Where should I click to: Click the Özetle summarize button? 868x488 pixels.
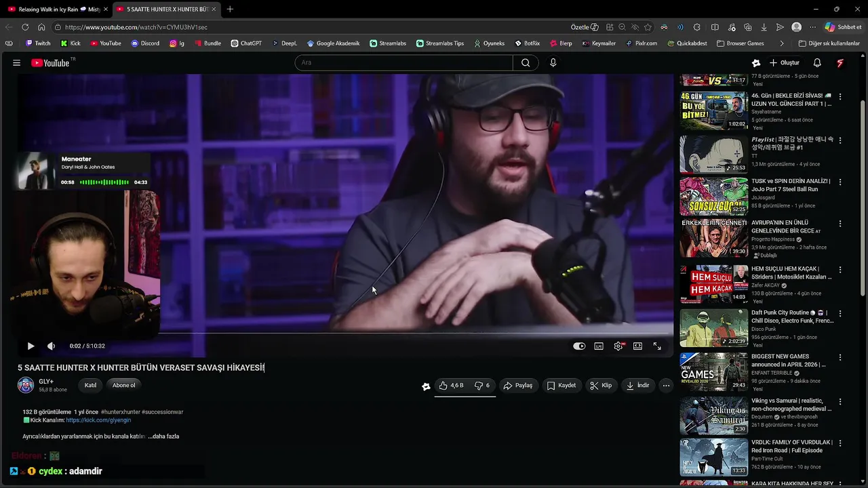pyautogui.click(x=584, y=27)
